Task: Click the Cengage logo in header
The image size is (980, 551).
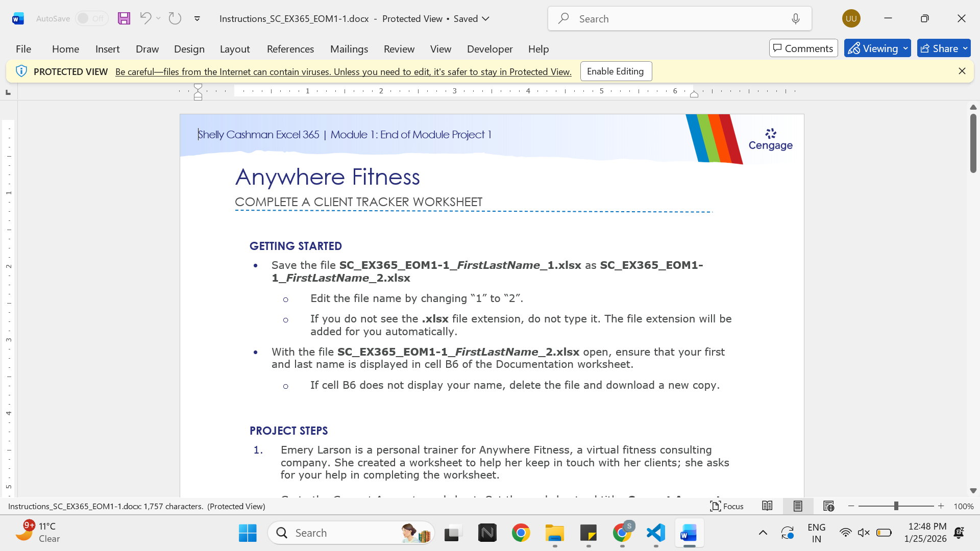Action: click(771, 139)
